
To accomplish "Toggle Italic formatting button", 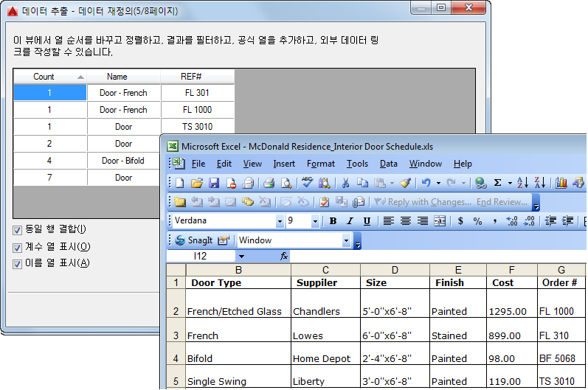I will pyautogui.click(x=350, y=221).
